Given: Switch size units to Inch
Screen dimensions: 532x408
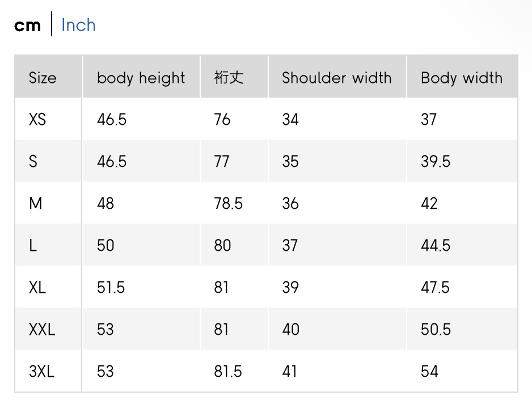Looking at the screenshot, I should 78,26.
